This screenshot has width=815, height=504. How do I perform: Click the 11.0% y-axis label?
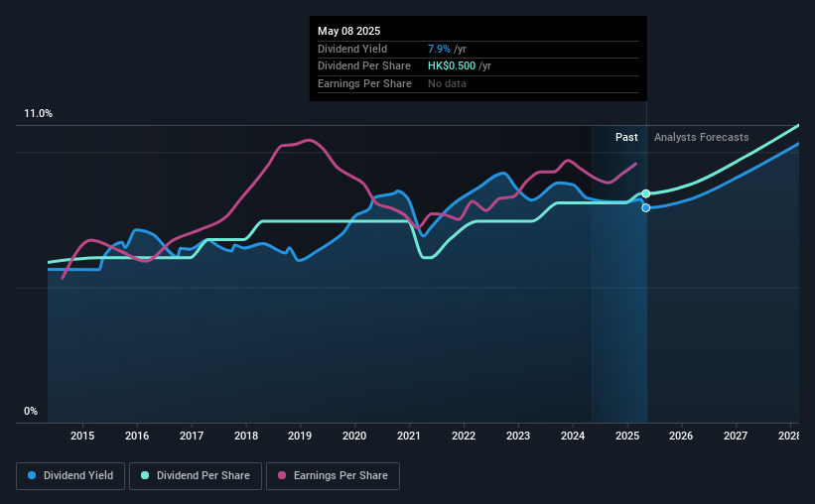click(x=38, y=114)
